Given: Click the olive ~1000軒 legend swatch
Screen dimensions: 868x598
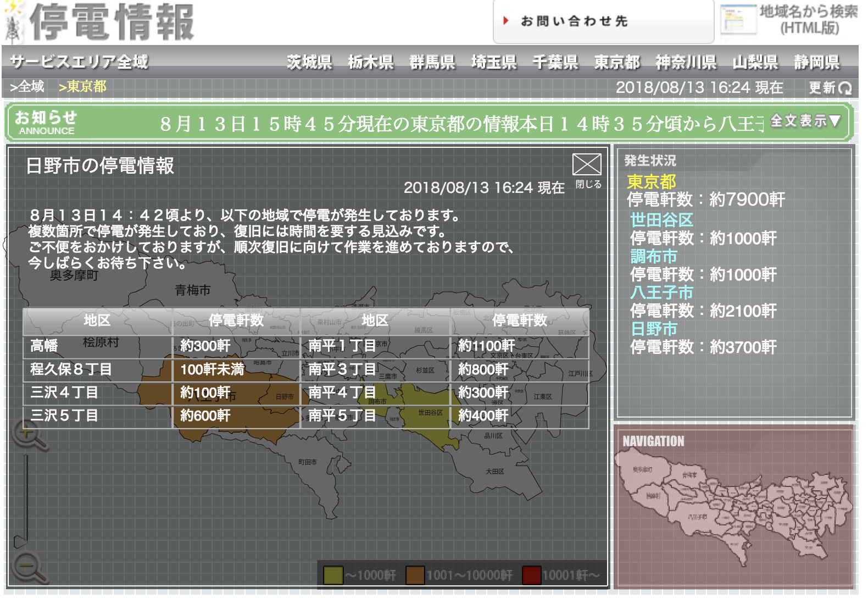Looking at the screenshot, I should coord(333,575).
